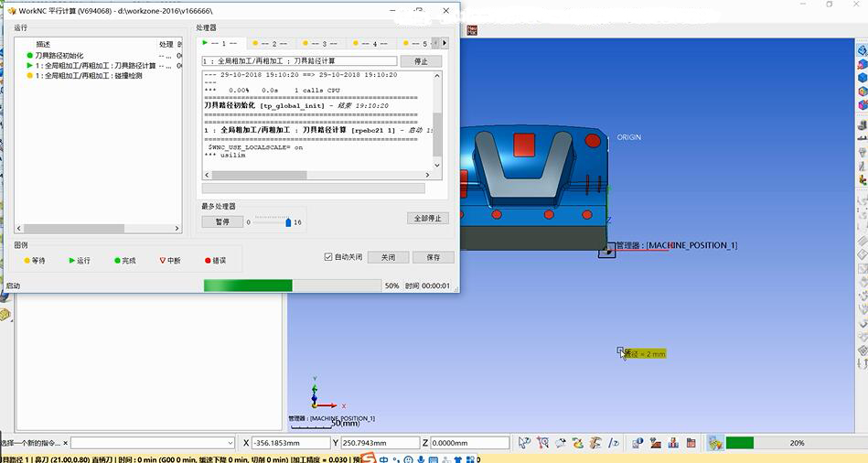Viewport: 868px width, 463px height.
Task: Switch to processor tab 1
Action: coord(222,43)
